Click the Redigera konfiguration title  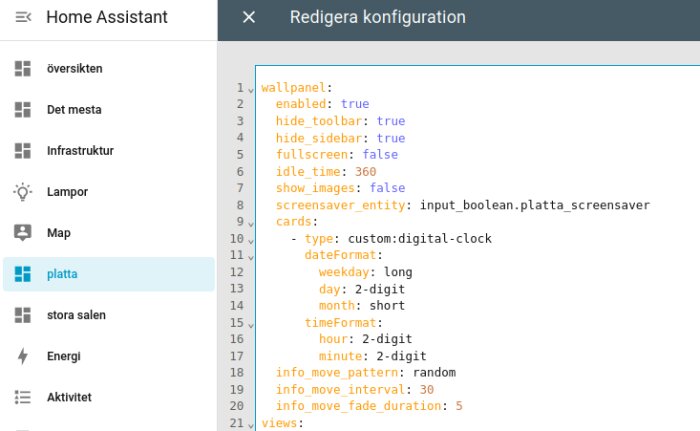pos(378,17)
